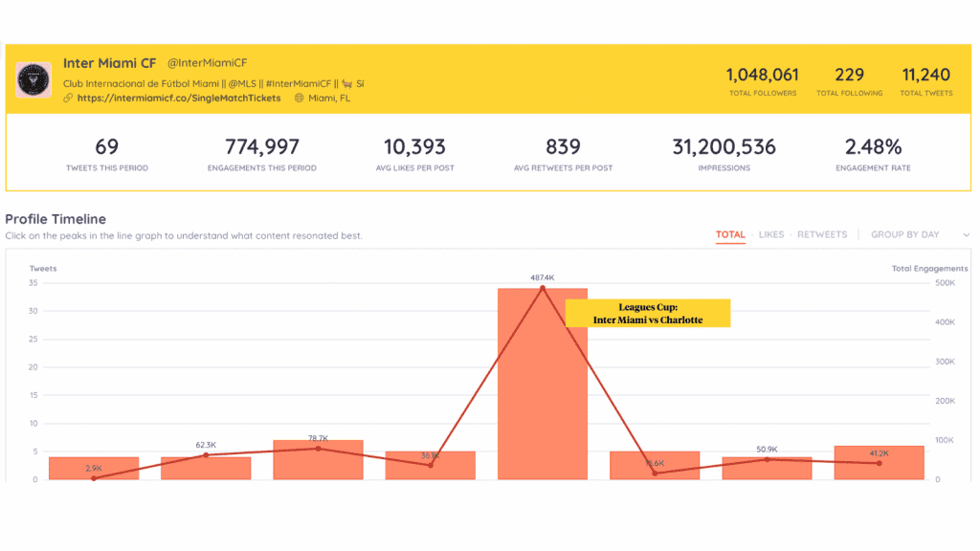Click the 31,200,536 impressions value

tap(724, 146)
